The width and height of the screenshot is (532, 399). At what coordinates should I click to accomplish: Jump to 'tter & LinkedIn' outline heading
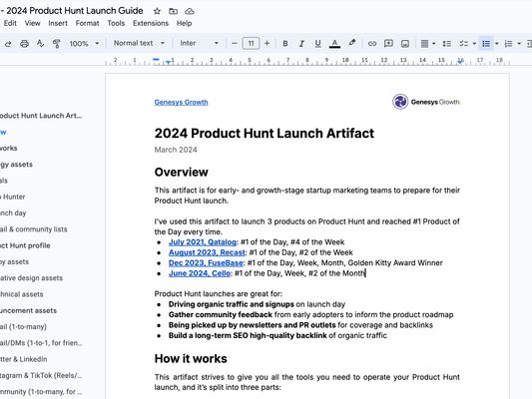(x=23, y=359)
